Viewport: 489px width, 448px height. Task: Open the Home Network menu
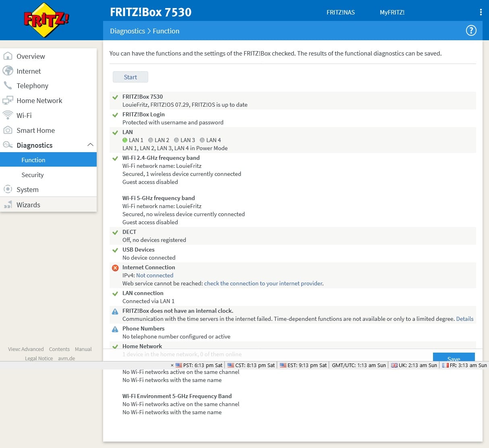[39, 101]
